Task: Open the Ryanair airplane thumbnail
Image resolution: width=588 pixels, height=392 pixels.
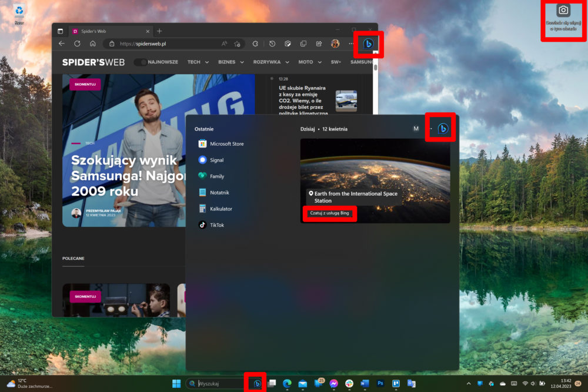Action: click(x=346, y=101)
